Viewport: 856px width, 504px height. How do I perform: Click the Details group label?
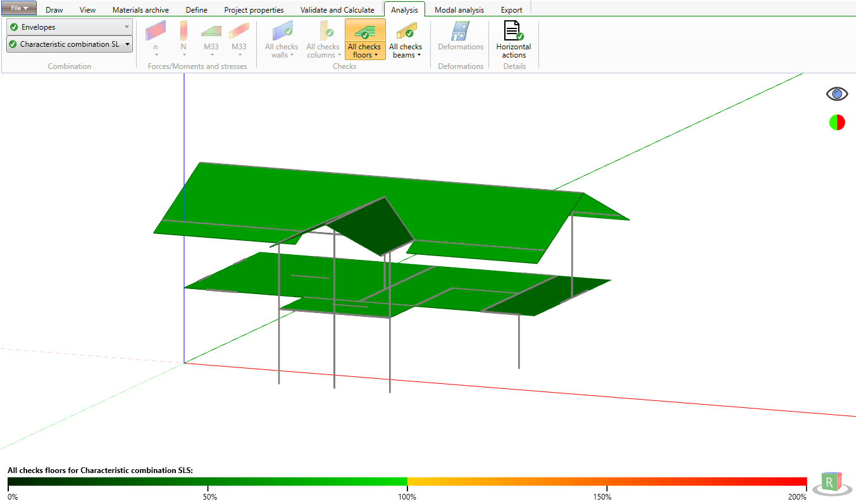pyautogui.click(x=514, y=66)
